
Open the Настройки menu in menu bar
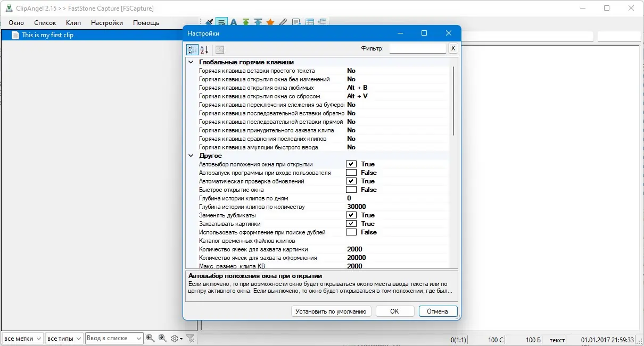107,23
